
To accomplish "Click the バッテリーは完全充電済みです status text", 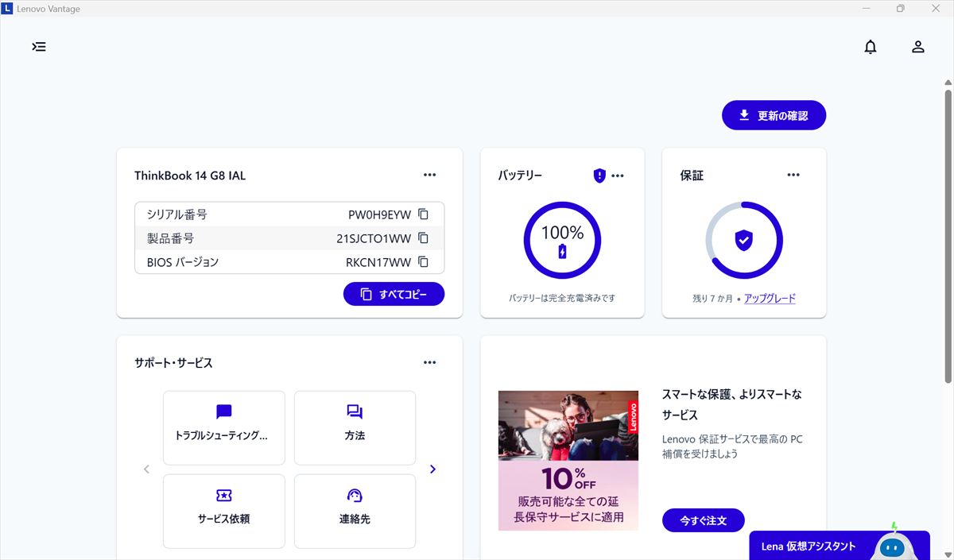I will click(562, 298).
